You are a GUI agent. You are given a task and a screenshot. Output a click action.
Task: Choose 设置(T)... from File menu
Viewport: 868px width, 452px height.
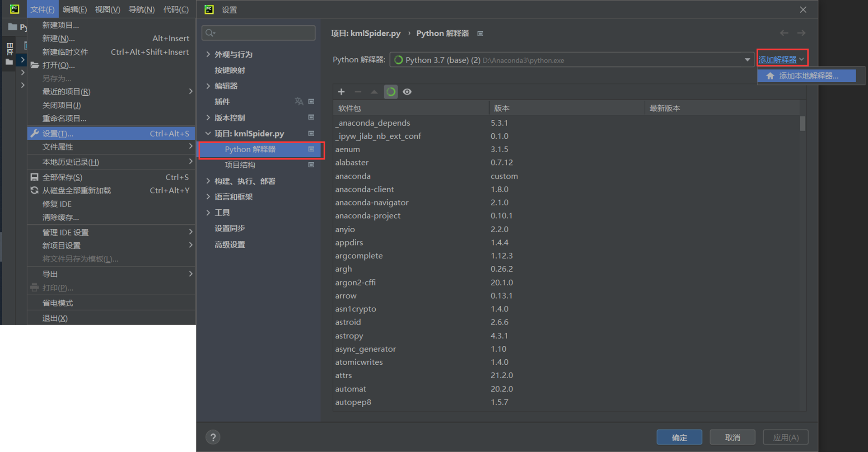111,133
